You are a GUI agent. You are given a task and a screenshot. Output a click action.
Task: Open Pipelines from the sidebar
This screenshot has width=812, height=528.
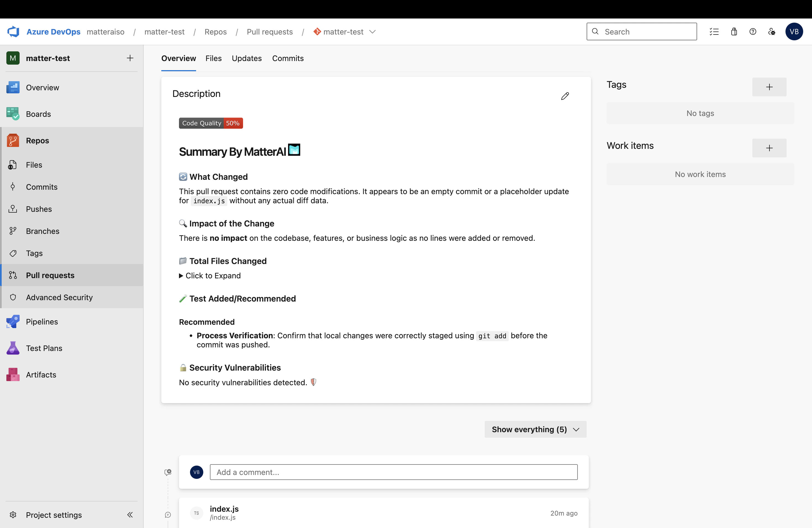(x=42, y=321)
